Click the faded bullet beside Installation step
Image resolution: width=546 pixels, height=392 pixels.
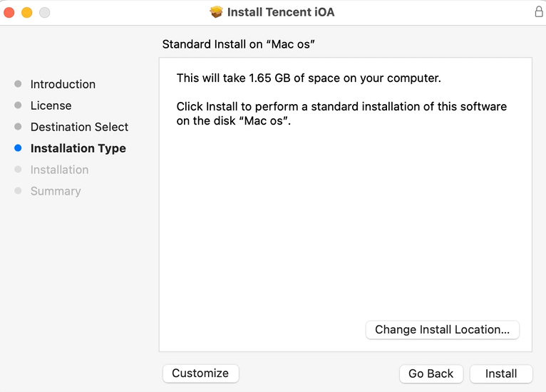[x=18, y=169]
